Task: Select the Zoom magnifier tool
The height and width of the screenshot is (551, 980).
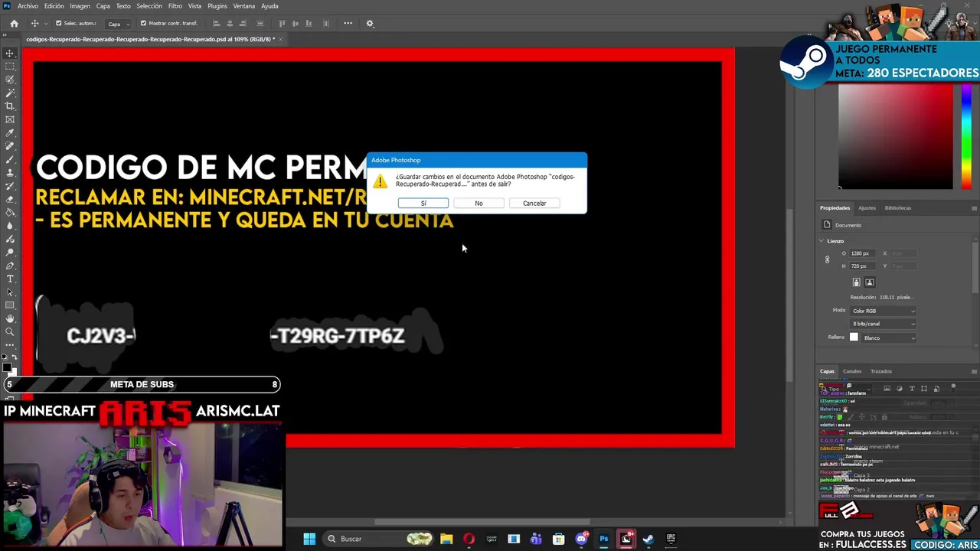Action: (10, 332)
